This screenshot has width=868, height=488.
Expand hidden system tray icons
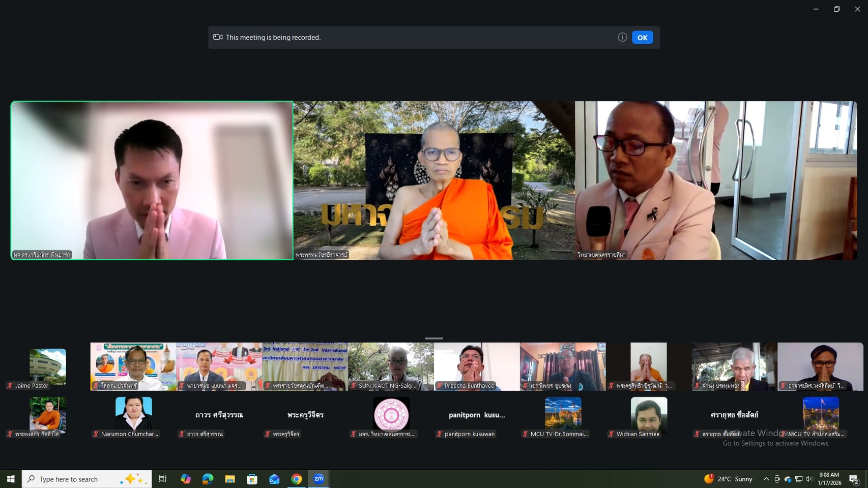pos(766,479)
